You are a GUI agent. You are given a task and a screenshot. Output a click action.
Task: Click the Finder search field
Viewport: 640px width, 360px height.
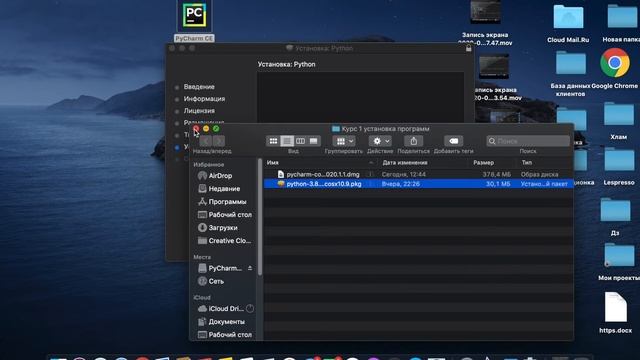tap(528, 141)
